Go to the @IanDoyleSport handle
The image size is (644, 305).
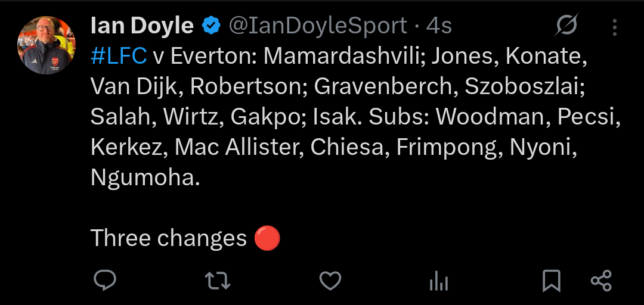point(318,26)
